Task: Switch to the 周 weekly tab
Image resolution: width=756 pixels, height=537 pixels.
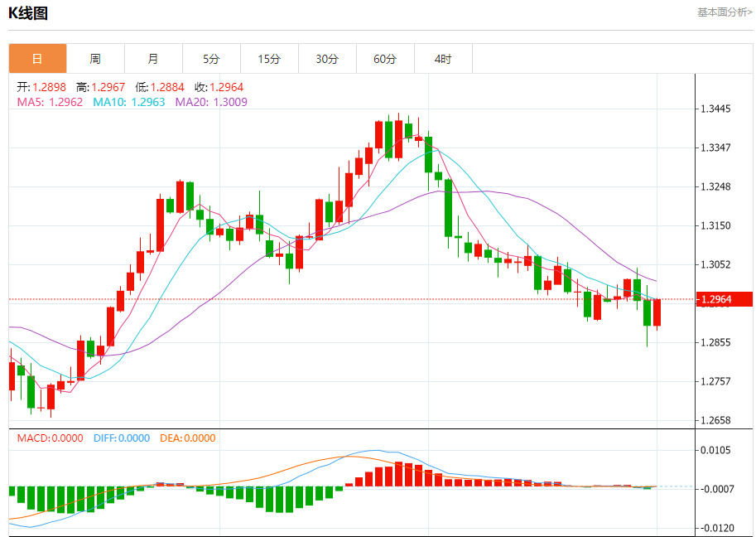Action: pos(95,59)
